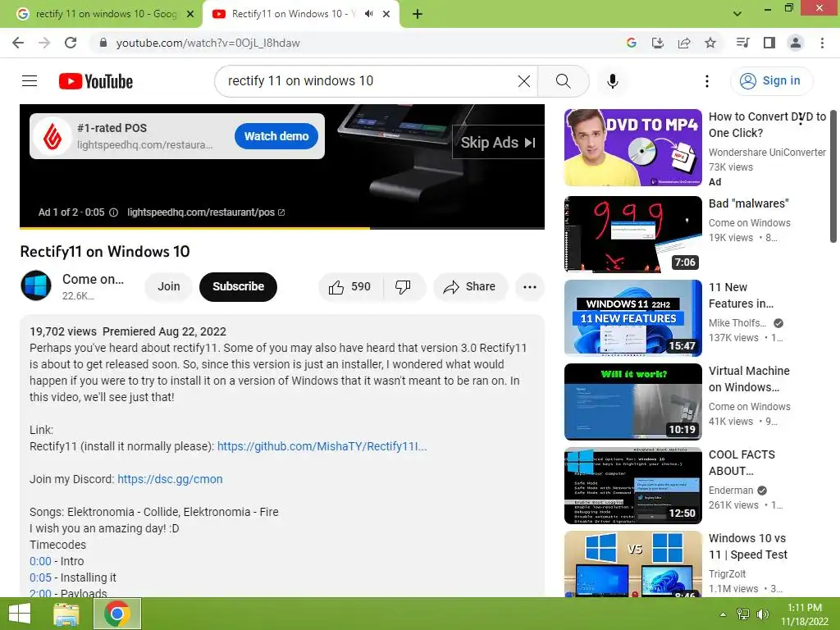Mute the tab via speaker icon
The image size is (840, 630).
pyautogui.click(x=368, y=14)
